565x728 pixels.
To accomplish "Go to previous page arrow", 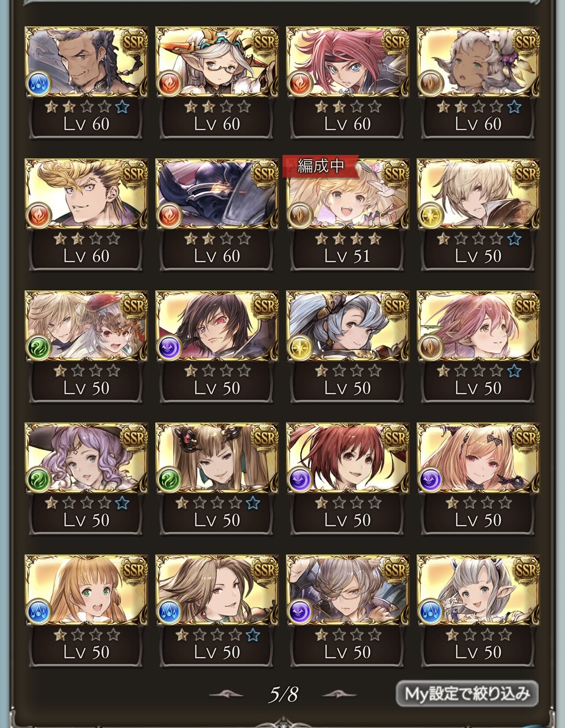I will coord(226,695).
